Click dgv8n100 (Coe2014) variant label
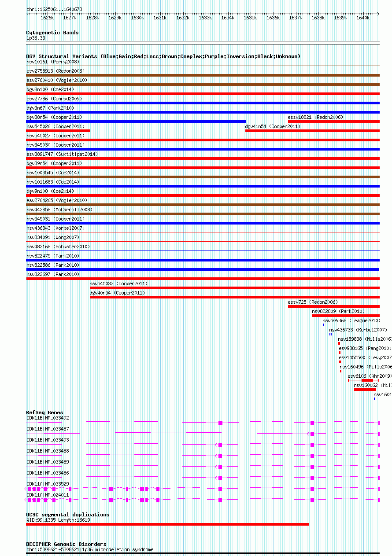The image size is (392, 556). pyautogui.click(x=50, y=89)
